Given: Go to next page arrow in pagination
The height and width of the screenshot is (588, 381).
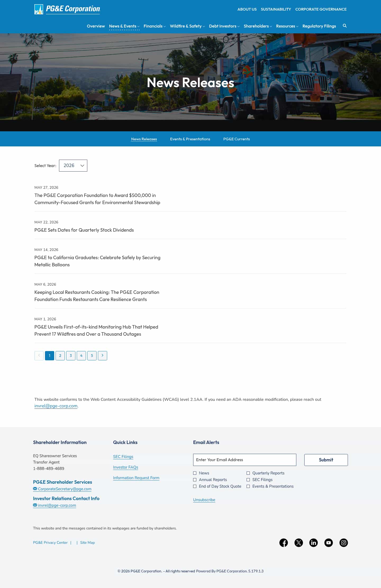Looking at the screenshot, I should [102, 356].
